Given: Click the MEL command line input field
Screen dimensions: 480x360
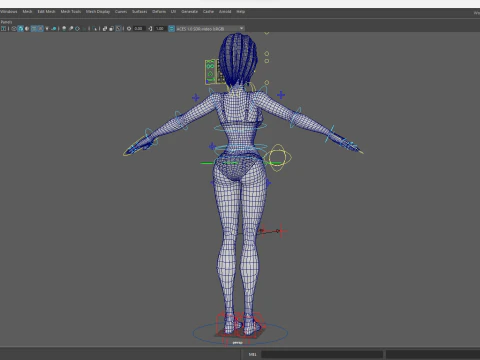Looking at the screenshot, I should [322, 354].
